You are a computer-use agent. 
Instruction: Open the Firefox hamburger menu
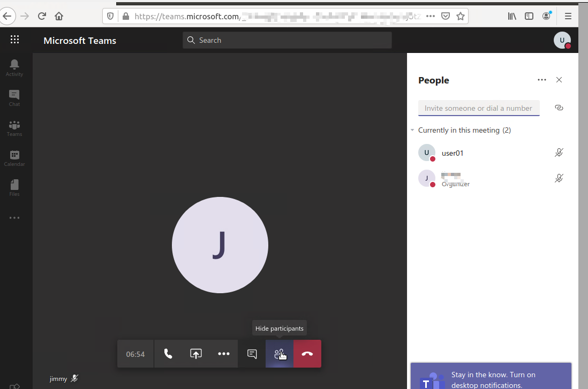[x=568, y=16]
